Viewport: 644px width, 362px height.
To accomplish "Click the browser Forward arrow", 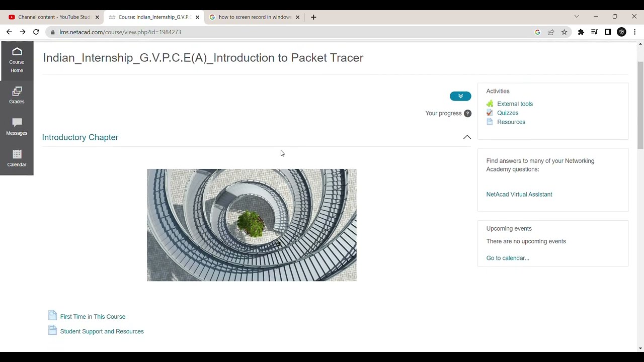I will tap(23, 32).
